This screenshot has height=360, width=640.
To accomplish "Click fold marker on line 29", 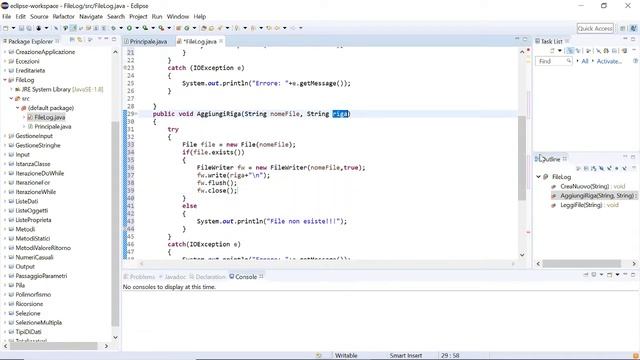I will 136,114.
